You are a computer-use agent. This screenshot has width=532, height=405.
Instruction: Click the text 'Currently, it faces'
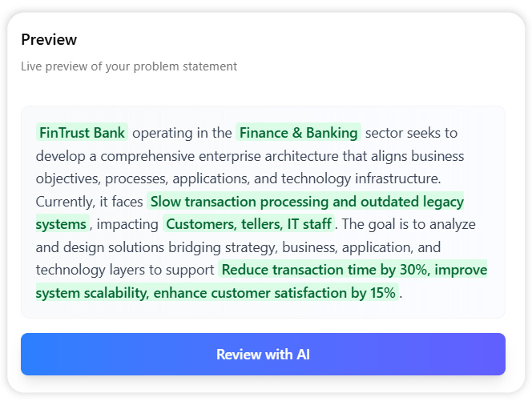[x=89, y=201]
